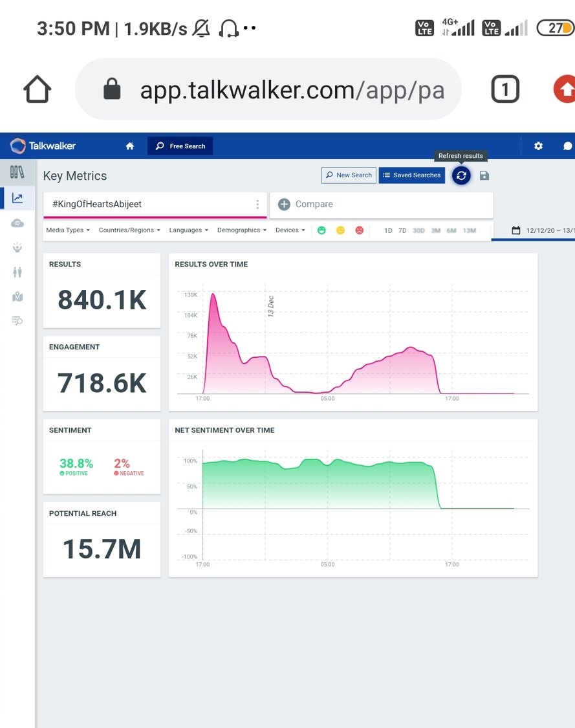575x728 pixels.
Task: Click the Talkwalker logo
Action: pos(43,146)
